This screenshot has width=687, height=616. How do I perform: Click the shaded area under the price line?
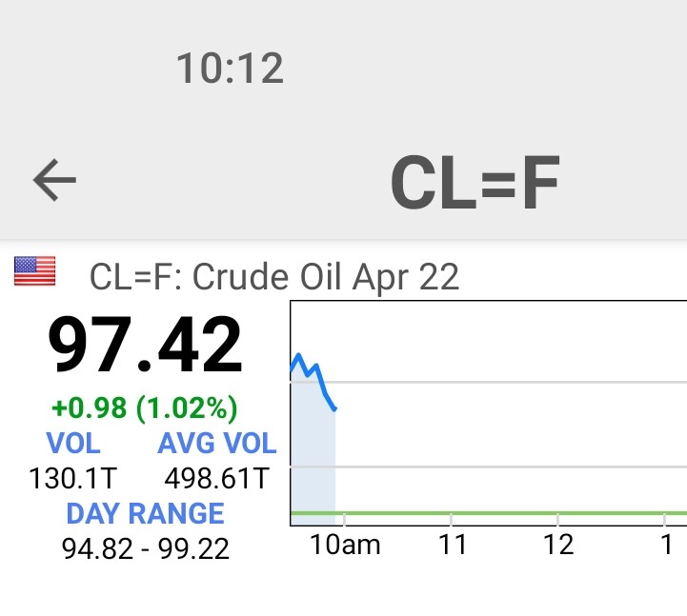pyautogui.click(x=313, y=457)
